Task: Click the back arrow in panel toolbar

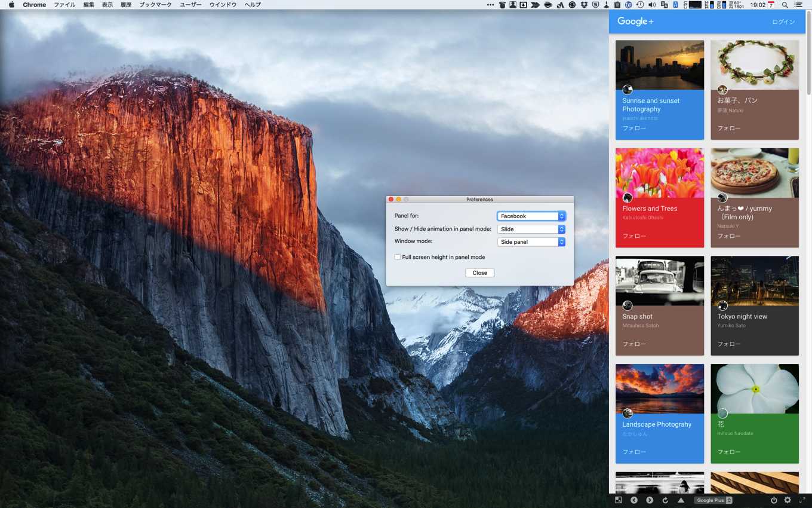Action: click(634, 500)
